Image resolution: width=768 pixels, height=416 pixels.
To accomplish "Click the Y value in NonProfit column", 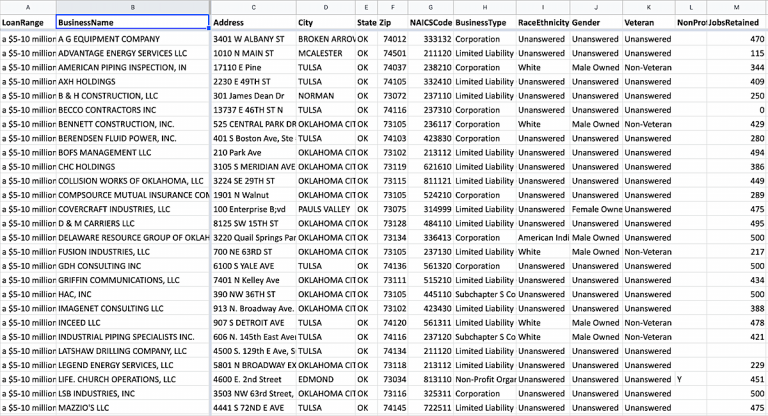I will 691,380.
